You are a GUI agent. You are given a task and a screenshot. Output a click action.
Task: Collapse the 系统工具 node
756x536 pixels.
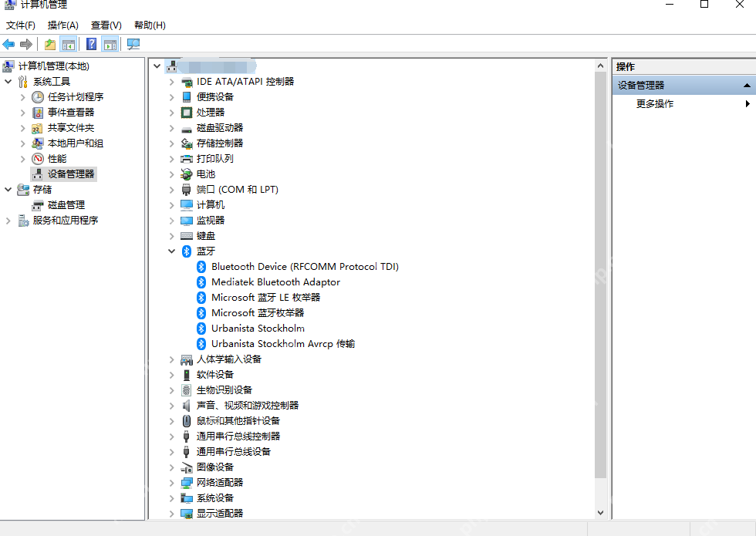point(8,82)
